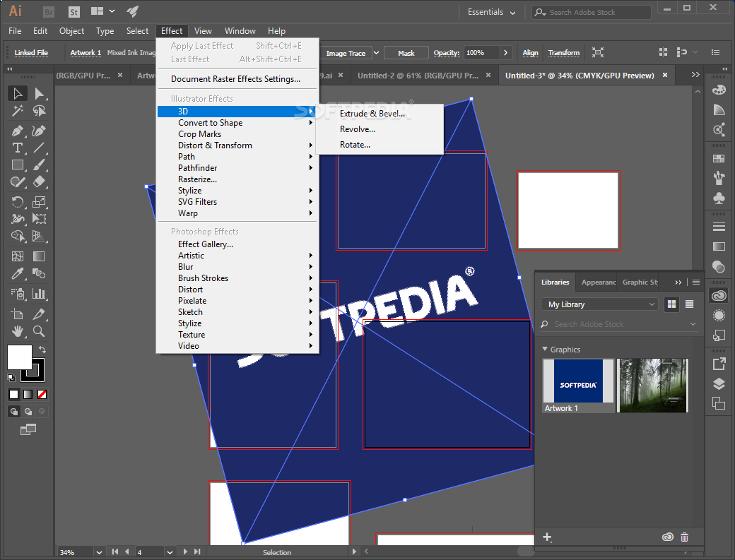735x560 pixels.
Task: Set paint mode to Gradient
Action: 28,394
